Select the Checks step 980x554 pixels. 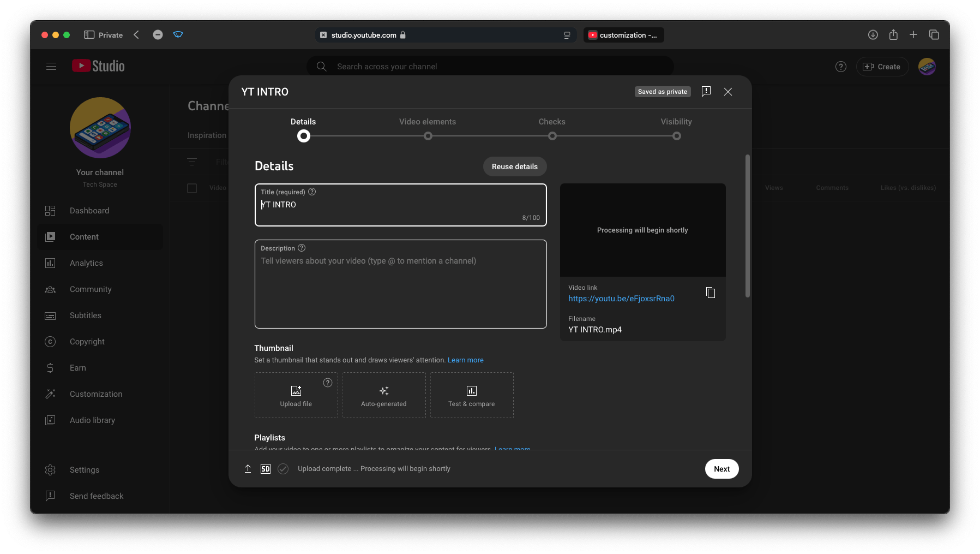(x=552, y=135)
